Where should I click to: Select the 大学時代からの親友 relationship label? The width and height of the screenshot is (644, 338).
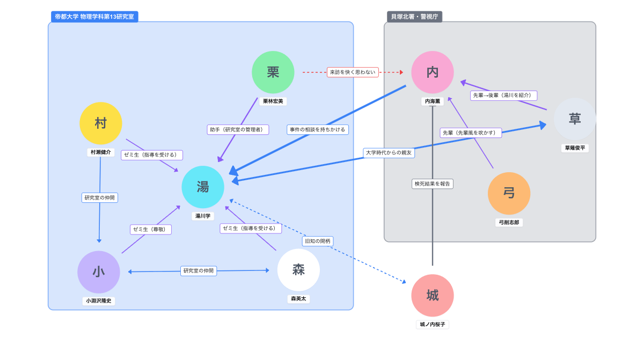coord(390,153)
